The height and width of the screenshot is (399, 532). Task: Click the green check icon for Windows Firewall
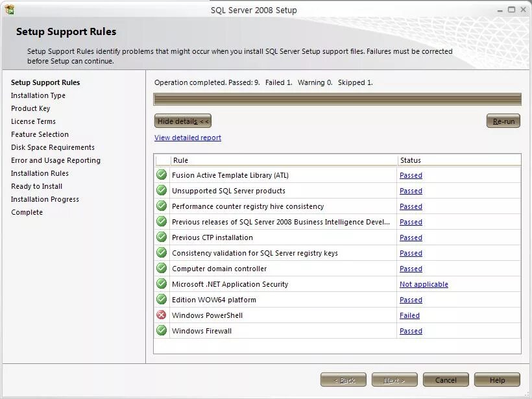(162, 330)
